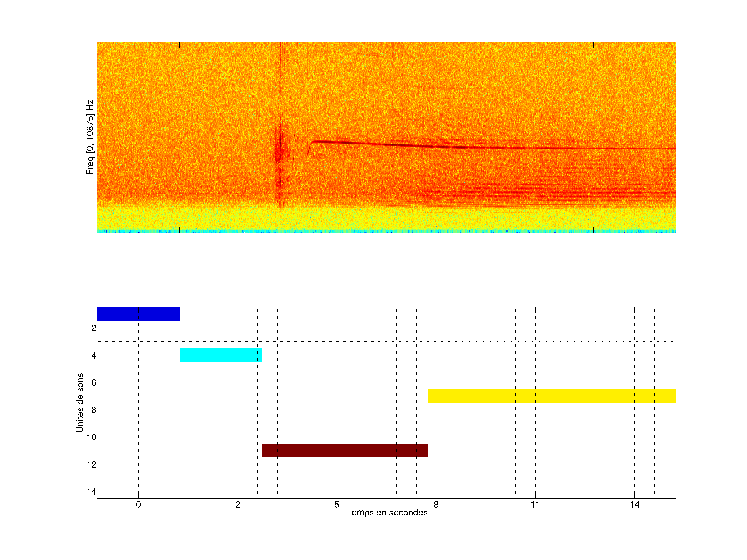Click x-axis tick label 8

(x=436, y=505)
